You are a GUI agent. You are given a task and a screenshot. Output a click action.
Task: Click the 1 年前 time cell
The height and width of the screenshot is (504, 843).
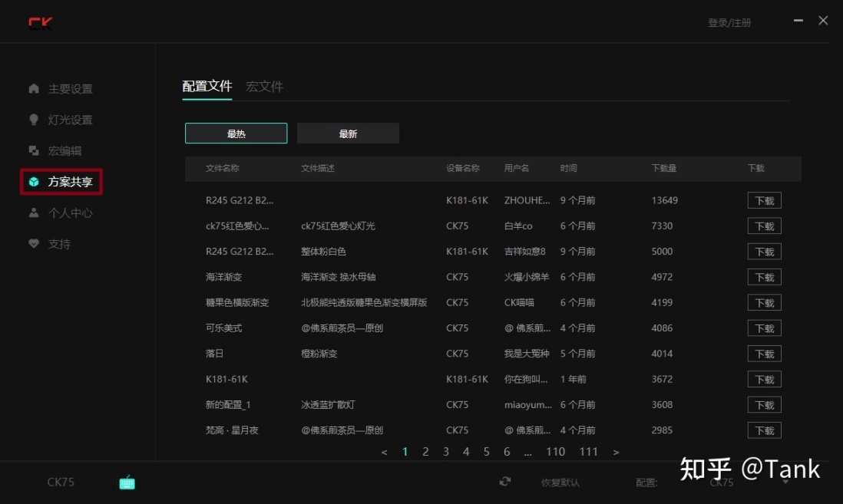(x=573, y=380)
